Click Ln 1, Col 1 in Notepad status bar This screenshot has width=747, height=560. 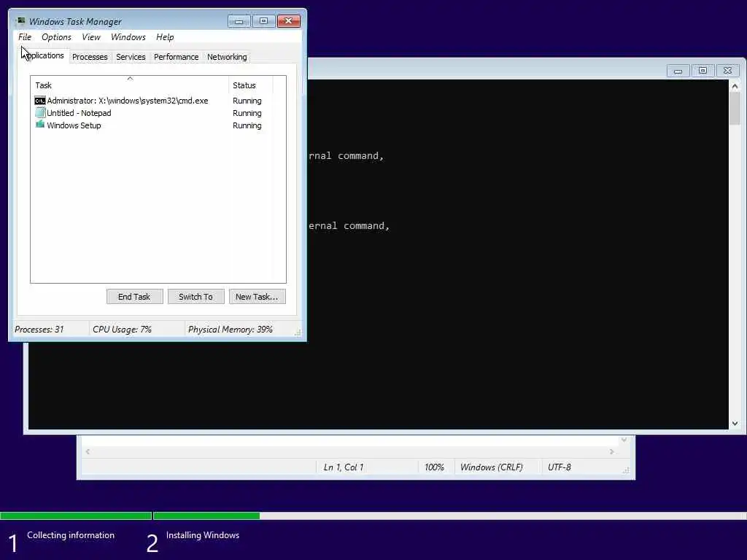344,467
